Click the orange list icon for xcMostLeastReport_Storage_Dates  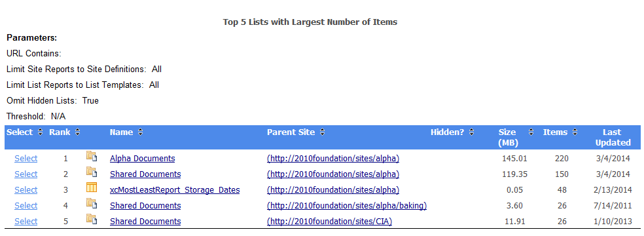click(x=91, y=187)
